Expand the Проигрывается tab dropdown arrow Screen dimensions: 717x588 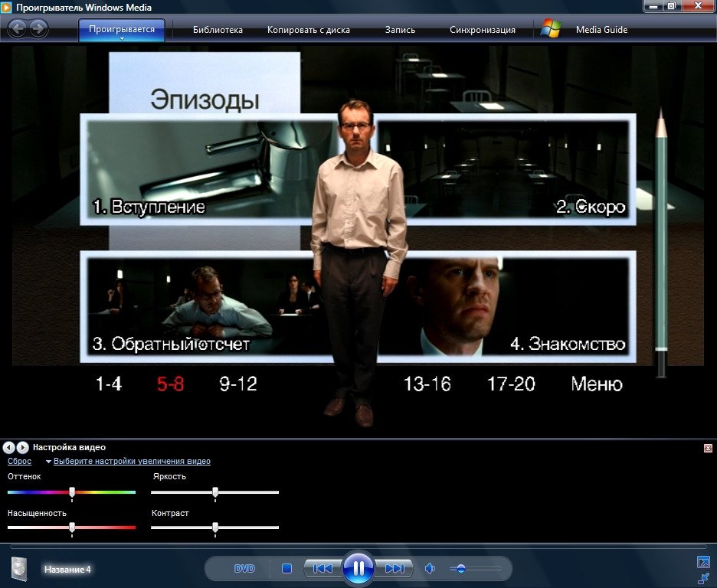[121, 38]
